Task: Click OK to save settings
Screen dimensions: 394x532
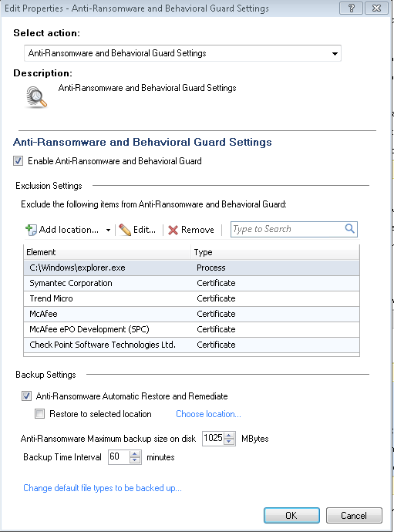Action: tap(291, 515)
